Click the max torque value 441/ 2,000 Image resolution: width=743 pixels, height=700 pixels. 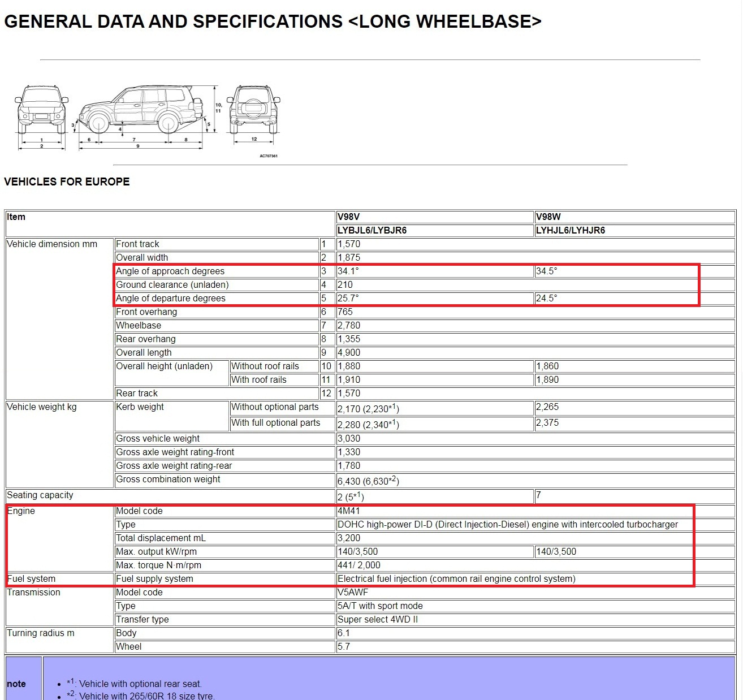coord(358,565)
